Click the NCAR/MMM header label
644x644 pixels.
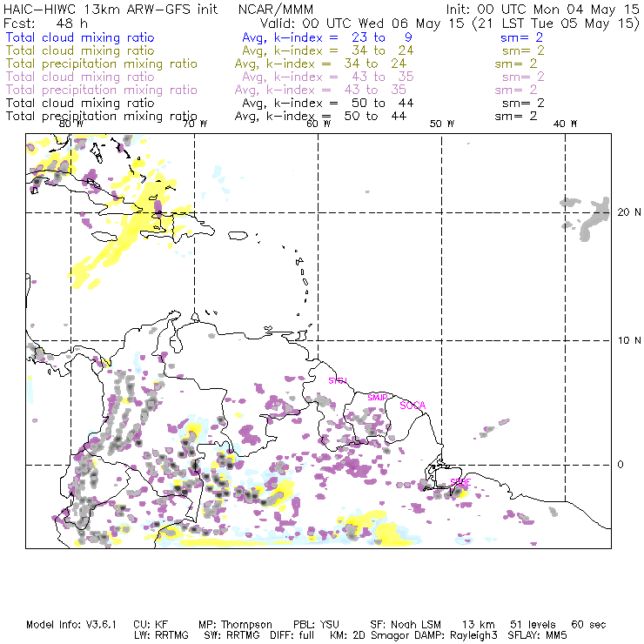(x=276, y=10)
